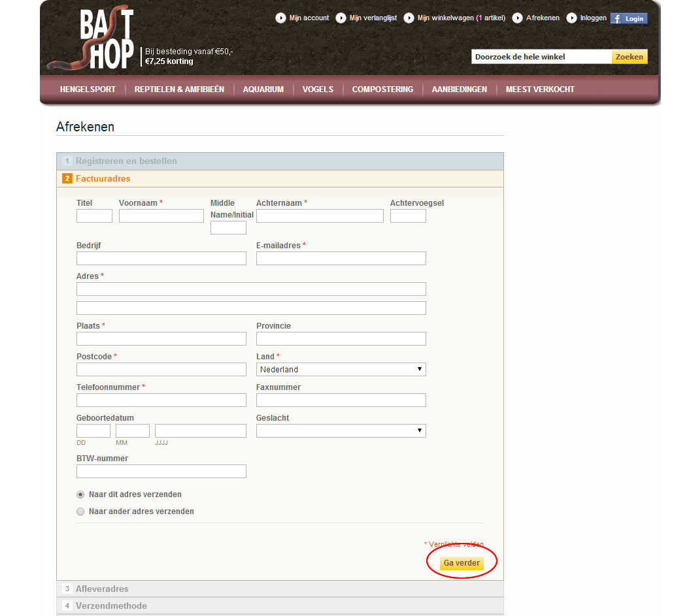Click the Bait Shop worm logo
The image size is (674, 616).
point(92,38)
